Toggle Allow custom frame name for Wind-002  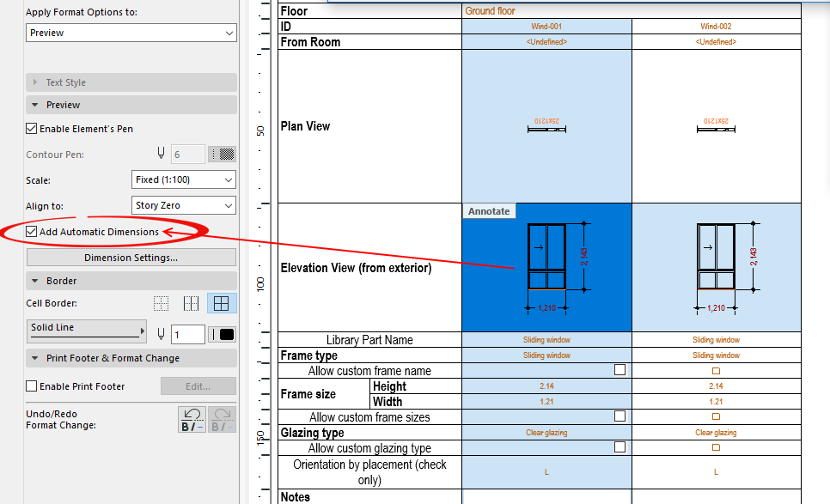pyautogui.click(x=717, y=371)
